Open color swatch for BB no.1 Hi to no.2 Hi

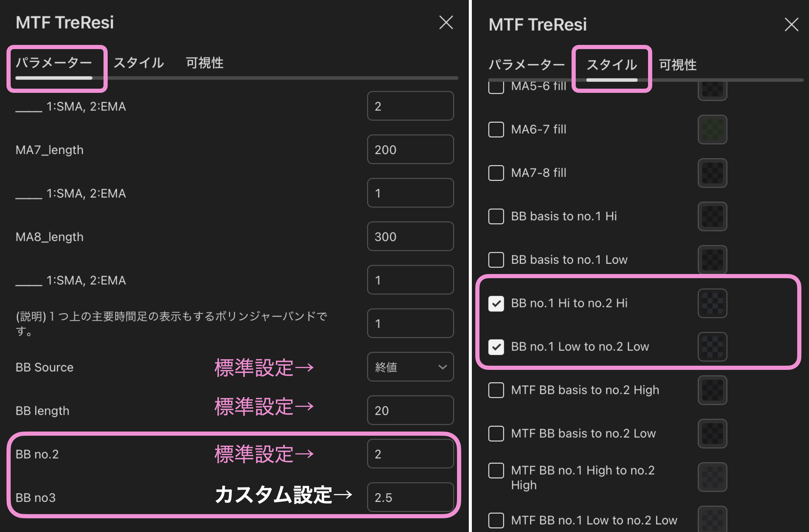[712, 303]
